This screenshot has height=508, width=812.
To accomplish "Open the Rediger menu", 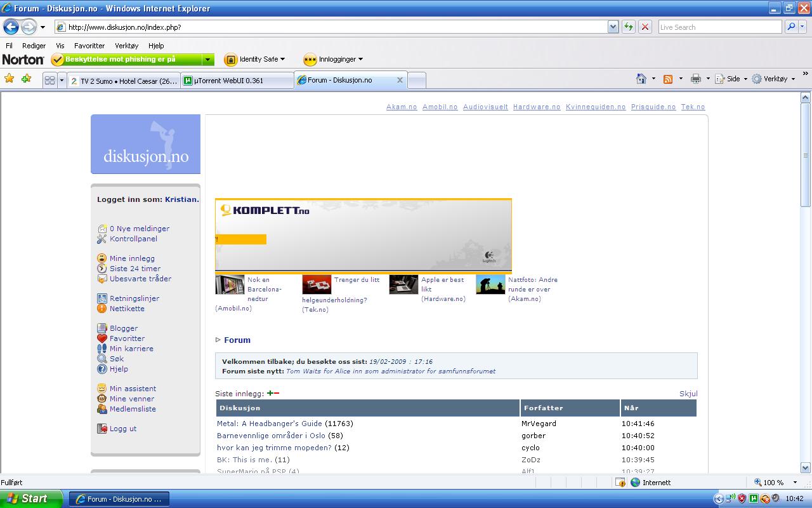I will click(34, 46).
